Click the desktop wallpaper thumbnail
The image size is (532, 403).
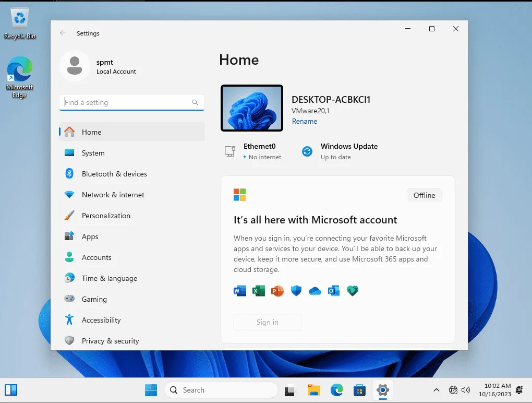tap(252, 108)
